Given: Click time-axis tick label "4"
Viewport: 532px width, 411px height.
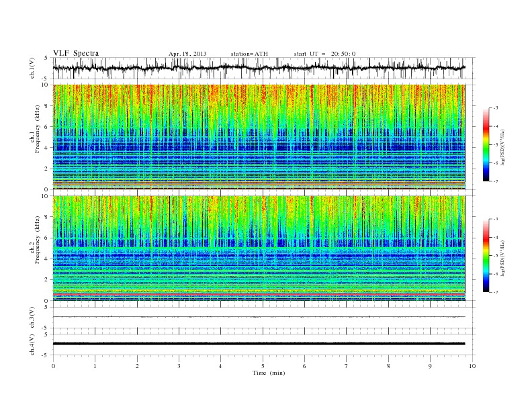Looking at the screenshot, I should pos(220,366).
